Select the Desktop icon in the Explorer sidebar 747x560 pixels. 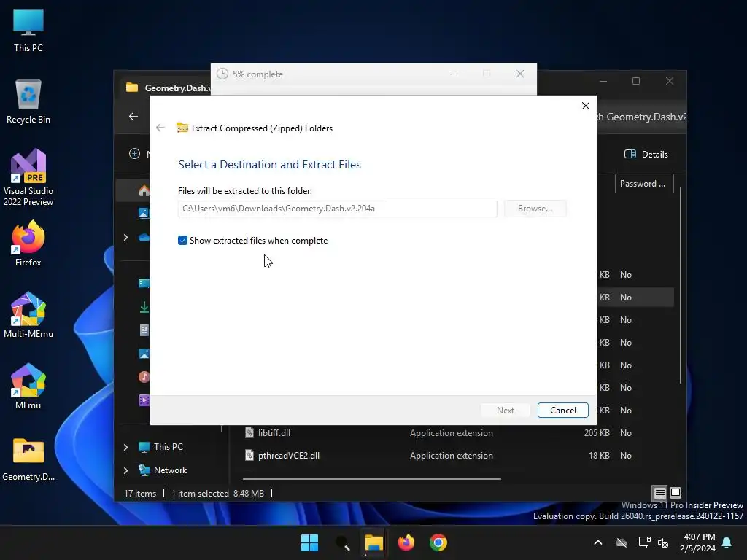pyautogui.click(x=144, y=284)
